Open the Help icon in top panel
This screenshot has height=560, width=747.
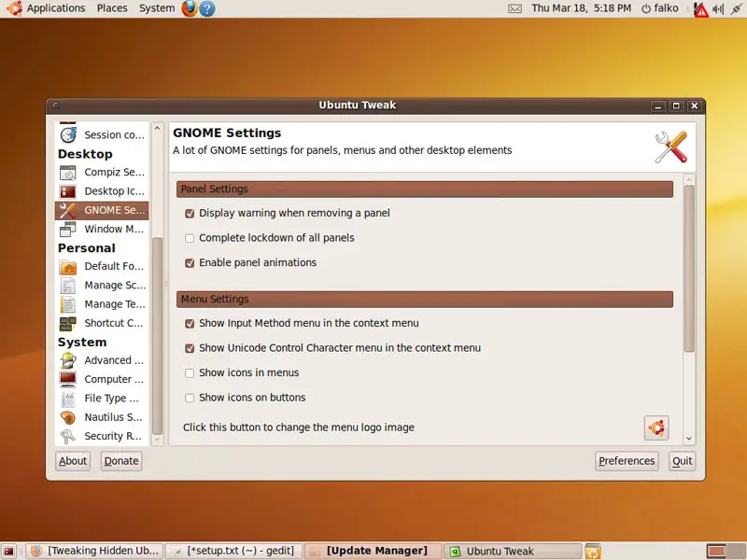point(206,8)
